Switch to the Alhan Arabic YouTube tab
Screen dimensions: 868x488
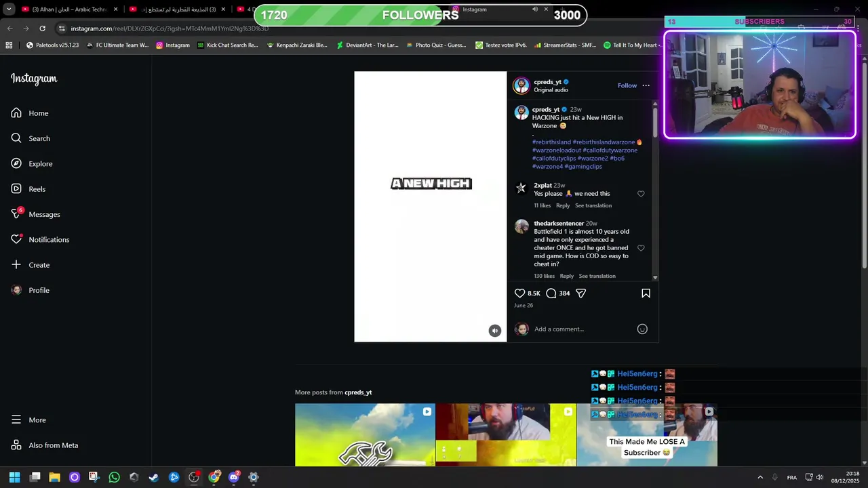click(x=69, y=9)
